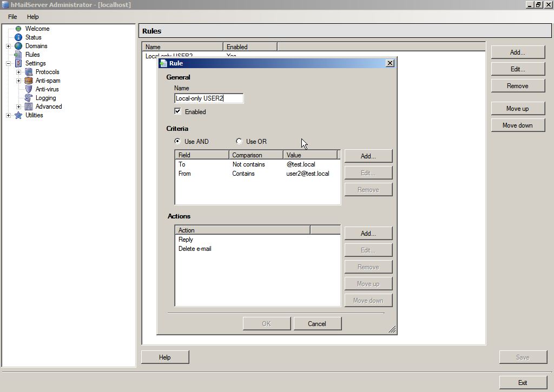The height and width of the screenshot is (392, 554).
Task: Uncheck the Enabled checkbox in Rule dialog
Action: (177, 111)
